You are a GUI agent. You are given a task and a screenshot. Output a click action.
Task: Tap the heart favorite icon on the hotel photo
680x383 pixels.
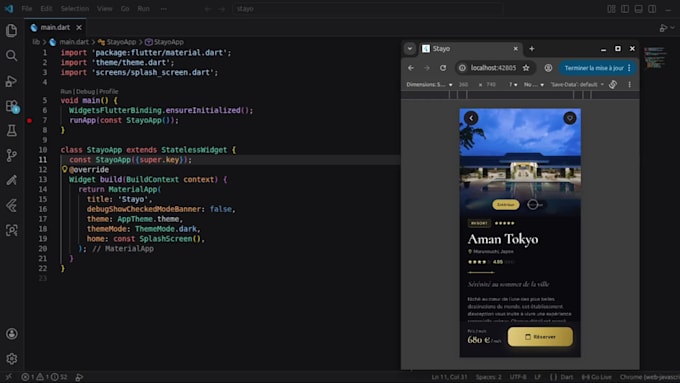[x=570, y=118]
